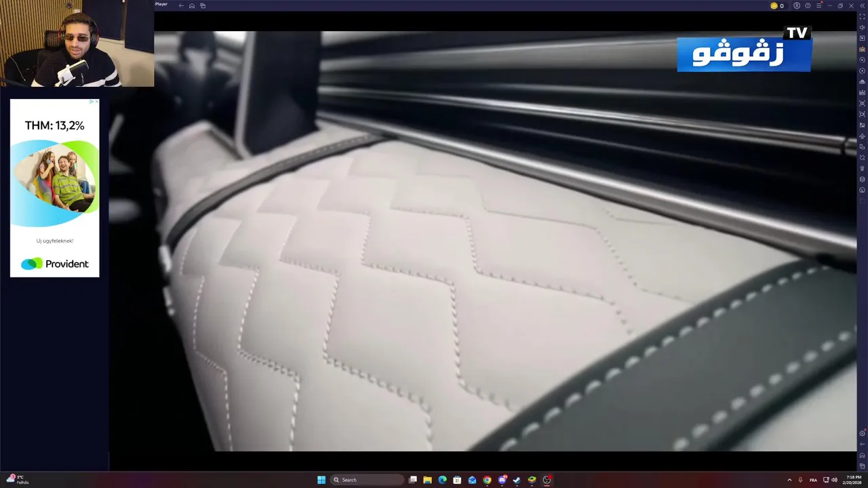This screenshot has height=488, width=868.
Task: Open the Provident ad banner
Action: (54, 188)
